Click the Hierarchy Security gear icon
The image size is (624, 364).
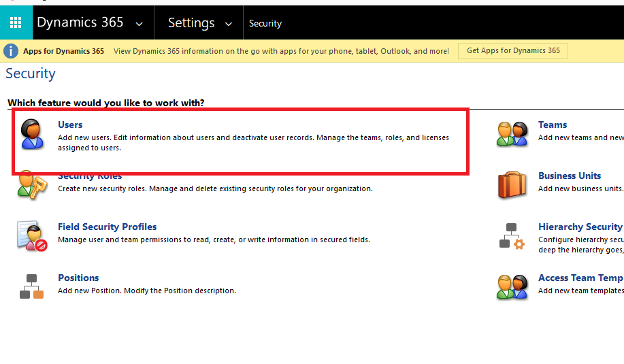coord(512,236)
